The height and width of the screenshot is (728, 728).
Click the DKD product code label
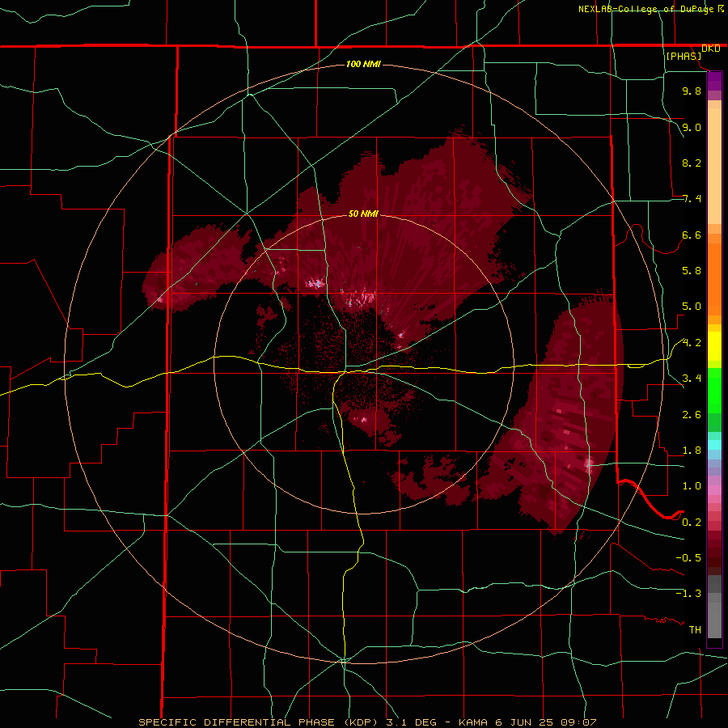point(711,49)
